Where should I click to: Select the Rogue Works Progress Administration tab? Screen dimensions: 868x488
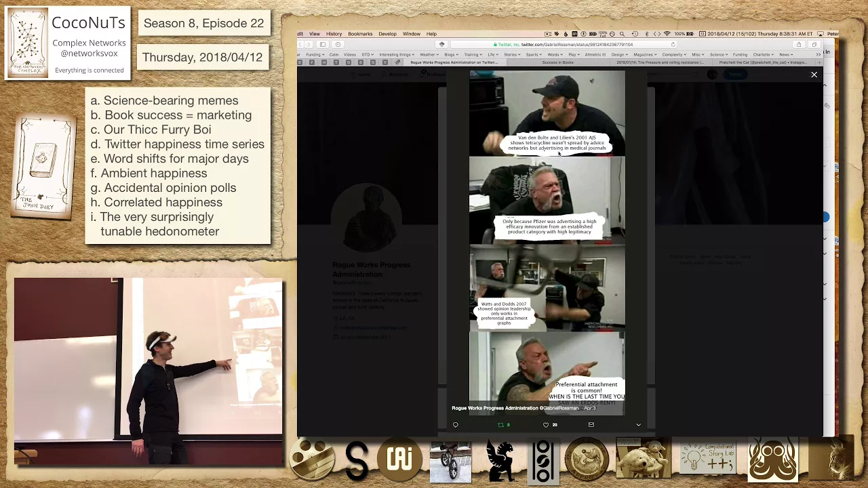click(455, 62)
